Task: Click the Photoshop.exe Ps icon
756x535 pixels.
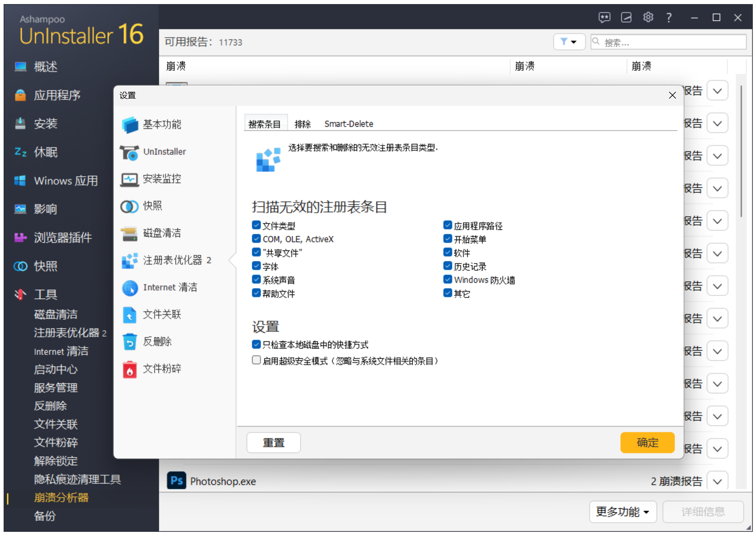Action: coord(176,480)
